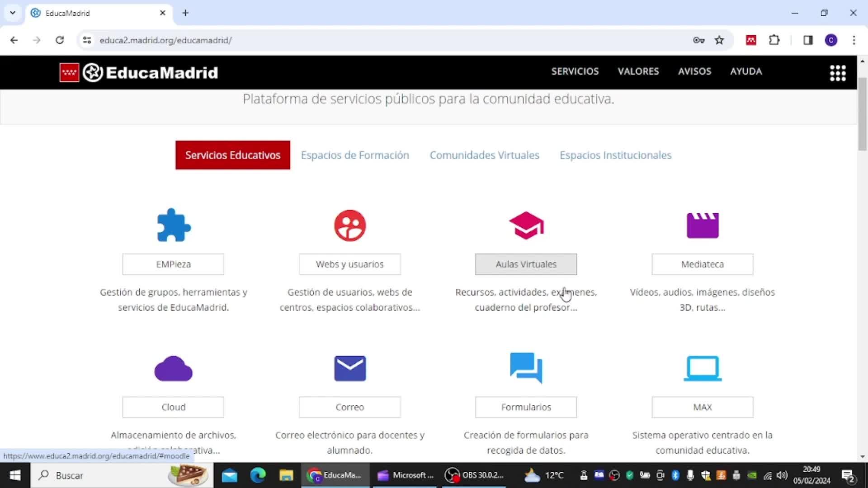This screenshot has height=488, width=868.
Task: Open the AYUDA link in the header
Action: (x=746, y=71)
